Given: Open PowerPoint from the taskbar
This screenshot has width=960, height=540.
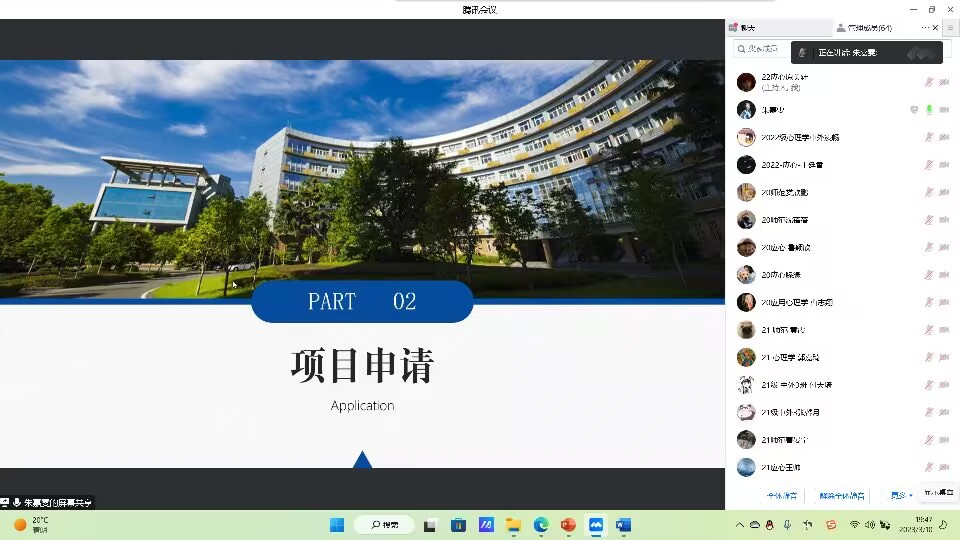Looking at the screenshot, I should tap(568, 525).
